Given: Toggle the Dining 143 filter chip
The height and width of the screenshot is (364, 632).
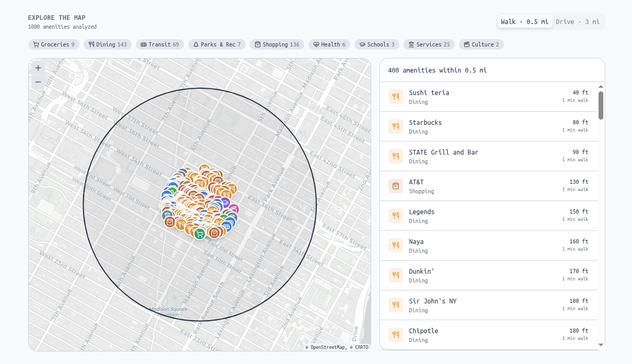Looking at the screenshot, I should click(x=108, y=44).
